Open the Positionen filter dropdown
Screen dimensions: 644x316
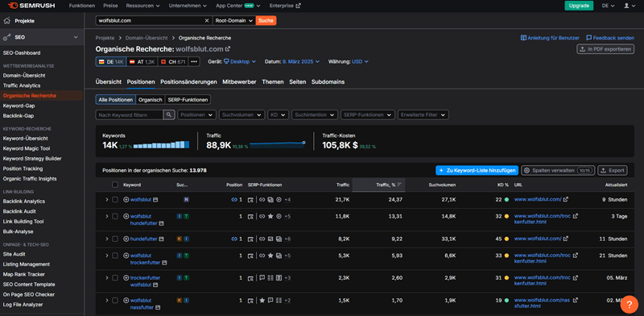pos(196,114)
